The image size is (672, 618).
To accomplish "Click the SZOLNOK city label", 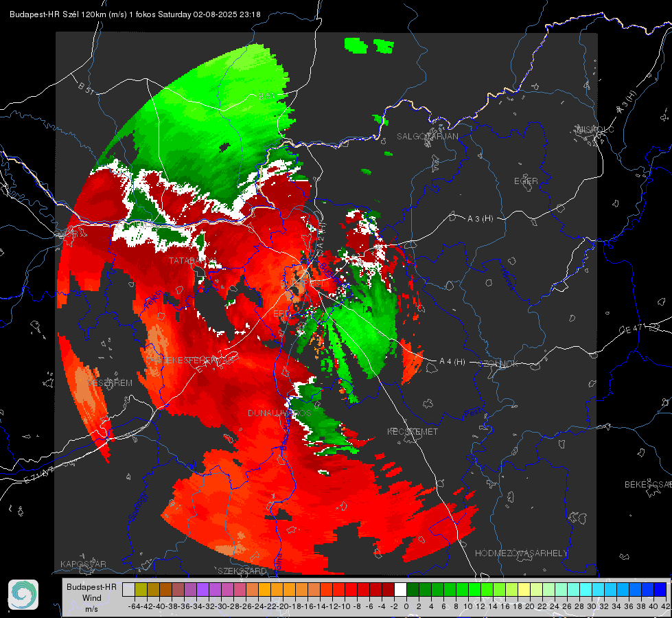I will [x=499, y=364].
